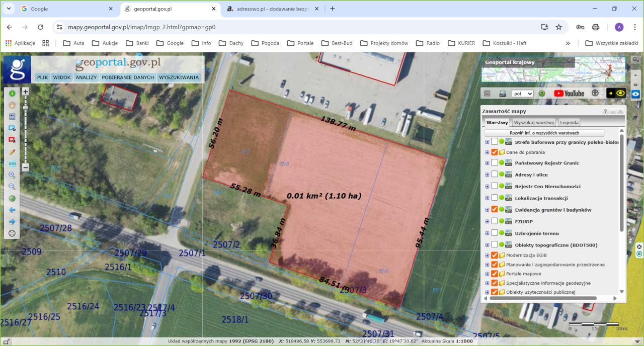Click the globe full extent icon
The height and width of the screenshot is (346, 644).
coord(12,199)
